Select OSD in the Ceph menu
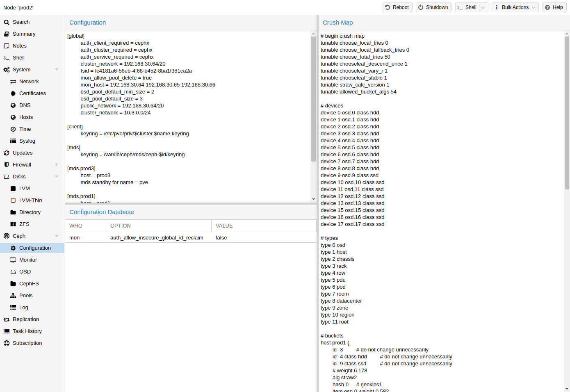The height and width of the screenshot is (392, 570). tap(25, 272)
